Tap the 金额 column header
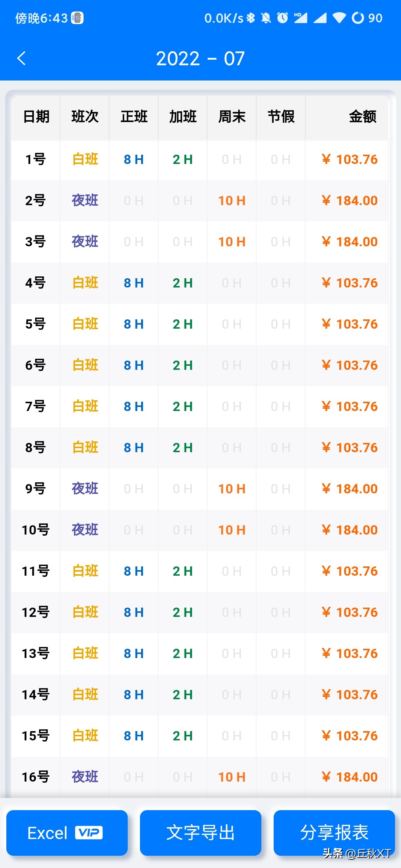 [362, 117]
